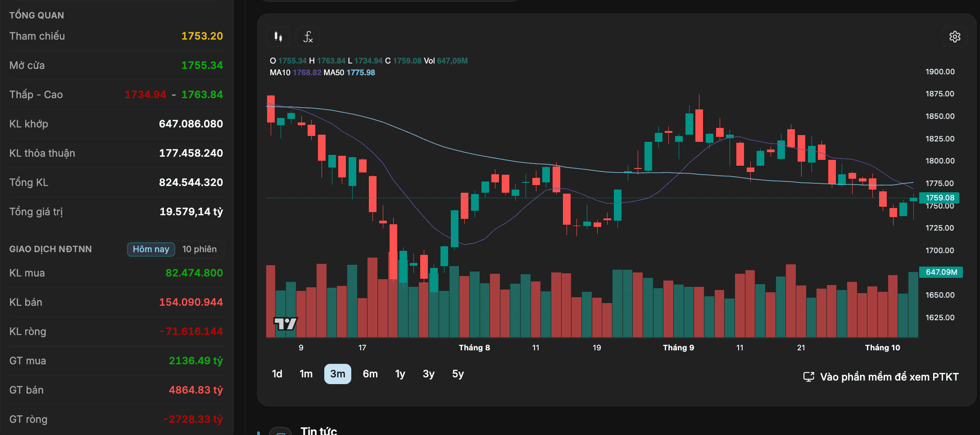Click the monitor icon beside PTKT link
980x435 pixels.
pos(809,377)
